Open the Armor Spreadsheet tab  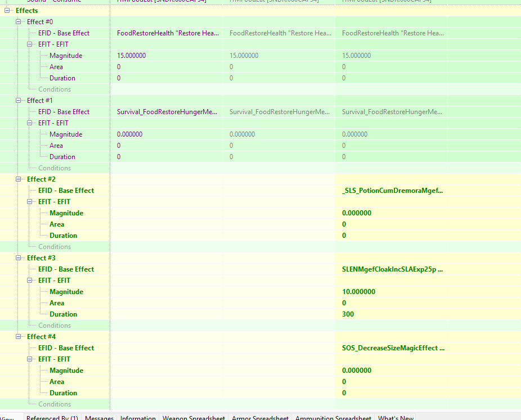[x=260, y=417]
